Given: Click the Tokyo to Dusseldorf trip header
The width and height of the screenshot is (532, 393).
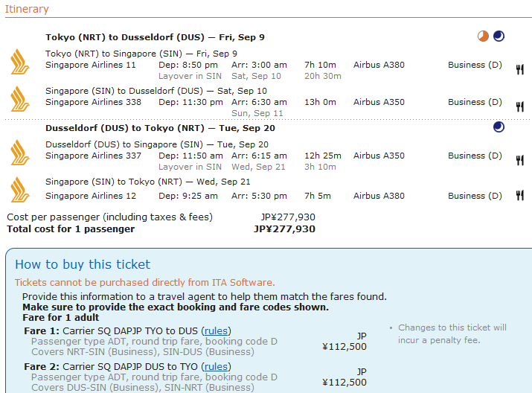Looking at the screenshot, I should tap(155, 37).
